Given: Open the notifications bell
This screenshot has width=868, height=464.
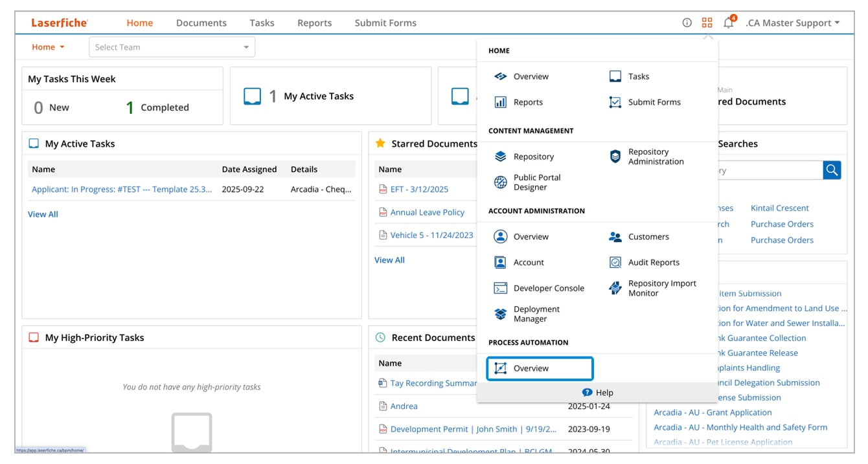Looking at the screenshot, I should coord(729,23).
